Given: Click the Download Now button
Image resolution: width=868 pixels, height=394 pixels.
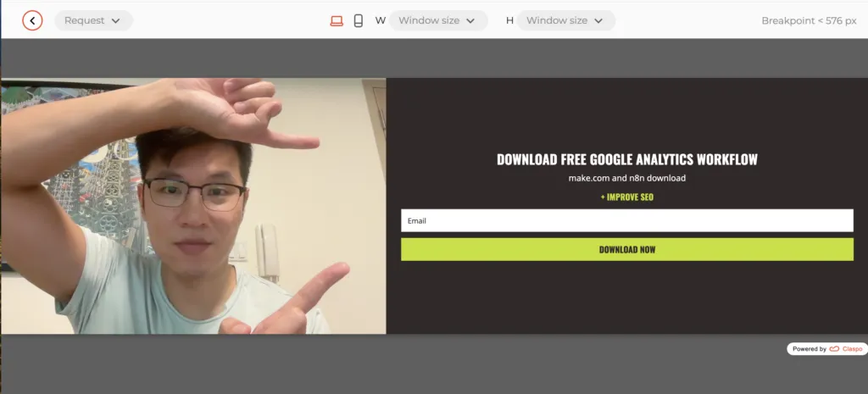Looking at the screenshot, I should click(x=626, y=250).
